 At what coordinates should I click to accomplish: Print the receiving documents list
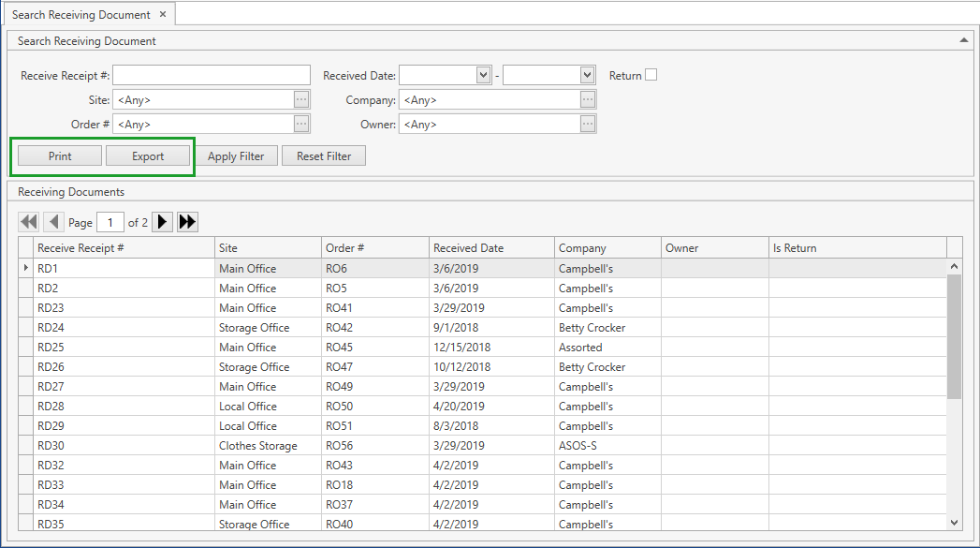point(58,156)
